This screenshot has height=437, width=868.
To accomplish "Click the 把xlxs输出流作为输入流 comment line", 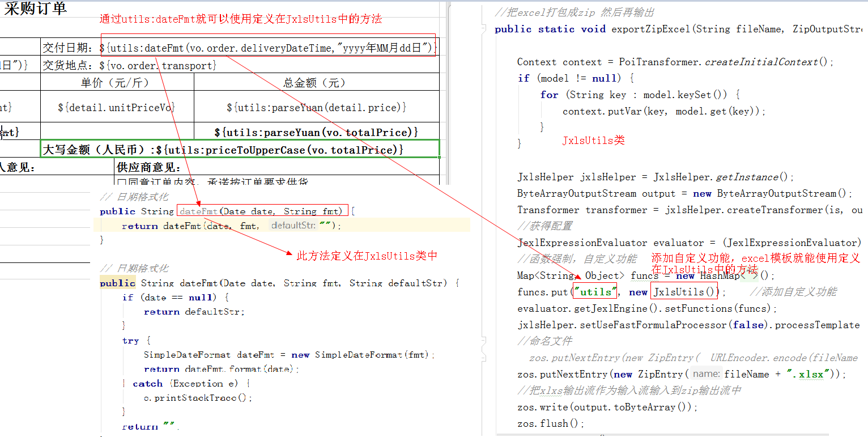I will [629, 391].
